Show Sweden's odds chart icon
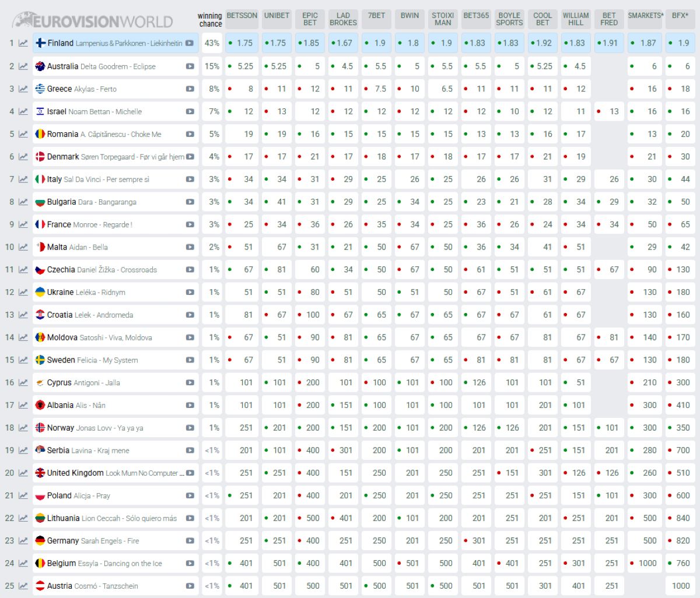 [x=23, y=360]
